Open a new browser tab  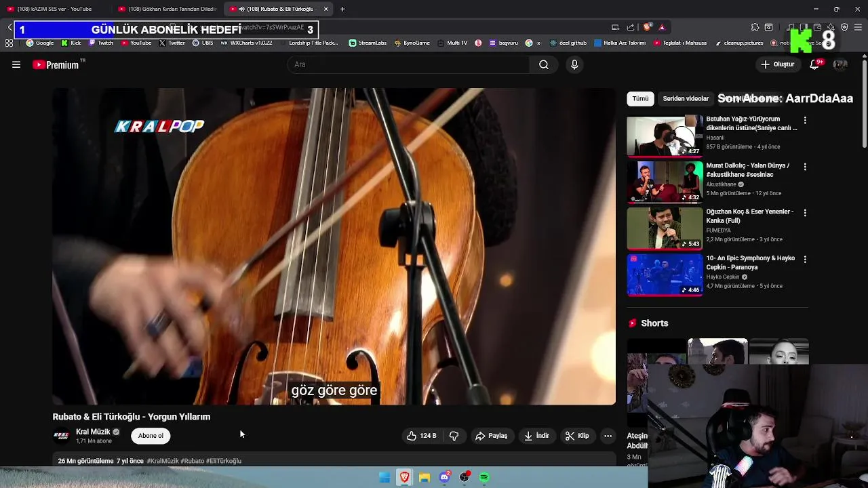[x=342, y=9]
